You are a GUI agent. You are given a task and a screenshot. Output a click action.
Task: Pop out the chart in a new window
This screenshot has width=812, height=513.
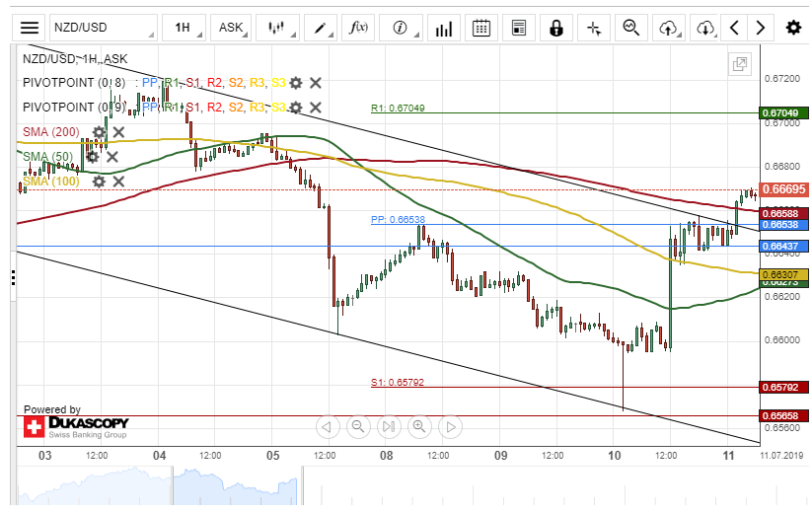click(x=740, y=64)
